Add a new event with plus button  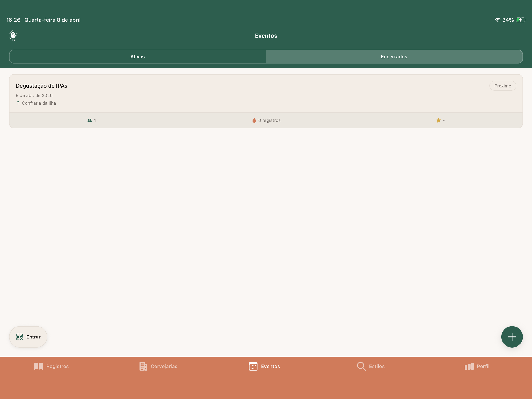[512, 337]
